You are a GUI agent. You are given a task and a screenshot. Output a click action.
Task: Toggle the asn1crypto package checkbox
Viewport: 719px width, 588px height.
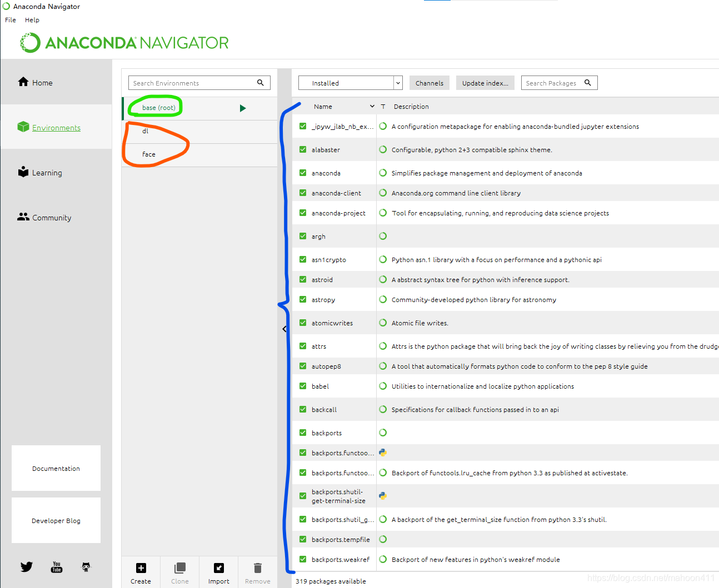pyautogui.click(x=303, y=259)
